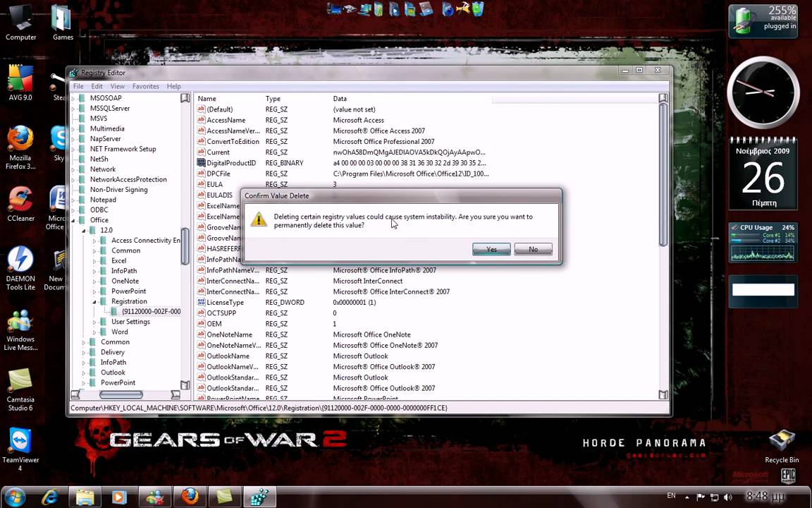This screenshot has width=812, height=508.
Task: Select the NetworkAccessProtection key
Action: (x=128, y=179)
